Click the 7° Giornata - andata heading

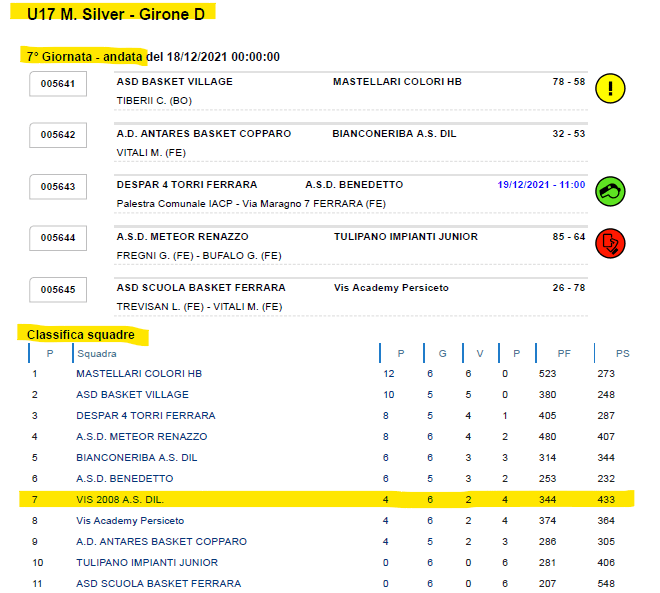click(x=84, y=57)
